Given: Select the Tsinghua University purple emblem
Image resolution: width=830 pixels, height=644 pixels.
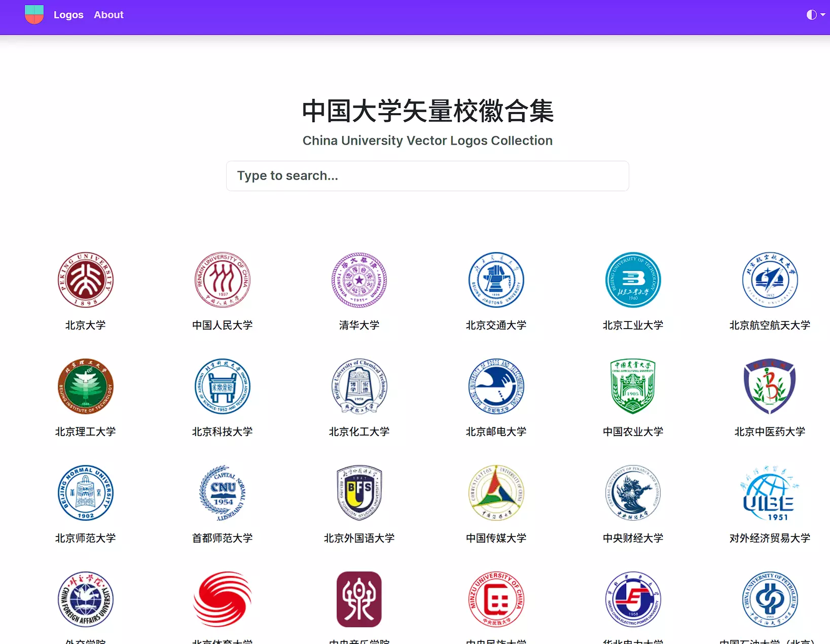Looking at the screenshot, I should 359,280.
